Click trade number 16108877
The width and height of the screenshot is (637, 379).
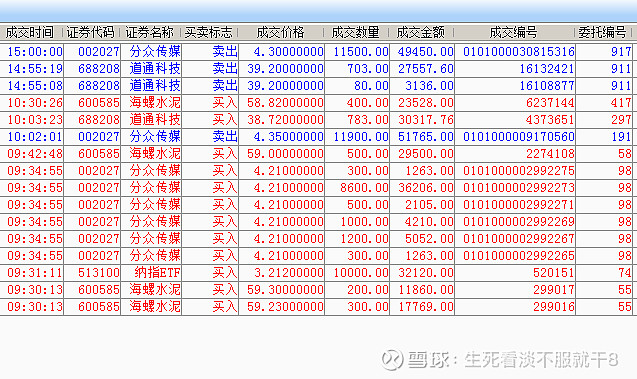pos(547,86)
